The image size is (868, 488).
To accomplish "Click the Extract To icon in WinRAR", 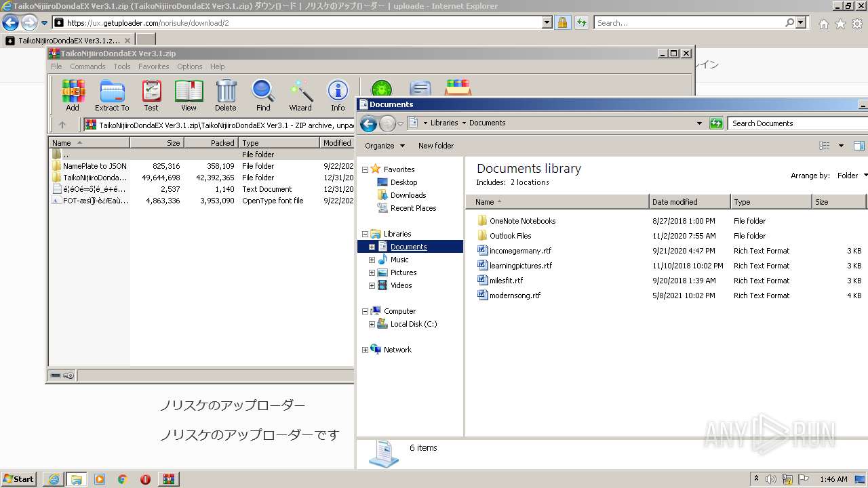I will point(112,96).
